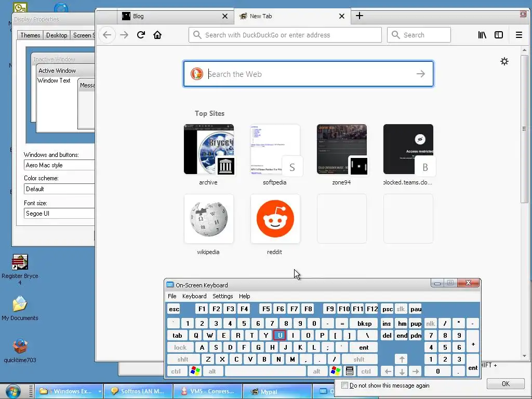Open the Windows Start orb

pyautogui.click(x=12, y=391)
